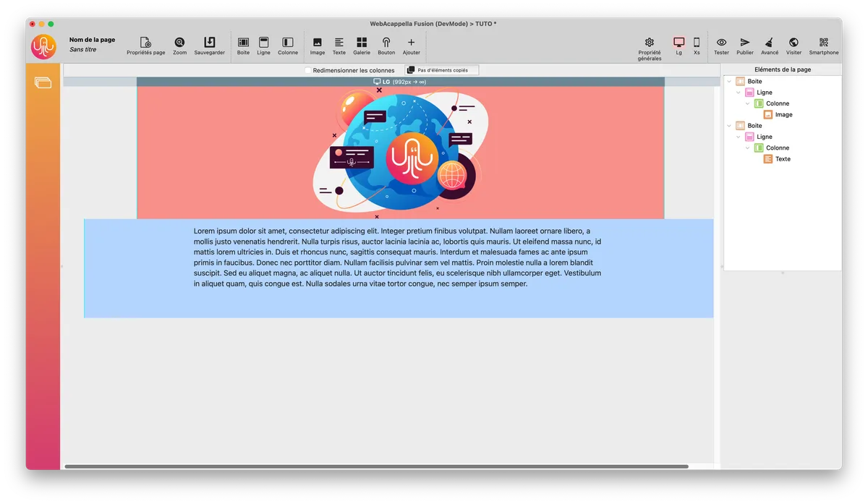Collapse the first Boîte tree node
This screenshot has width=868, height=504.
(x=729, y=82)
